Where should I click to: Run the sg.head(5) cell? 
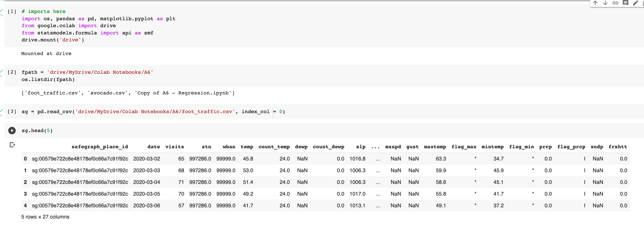coord(12,130)
